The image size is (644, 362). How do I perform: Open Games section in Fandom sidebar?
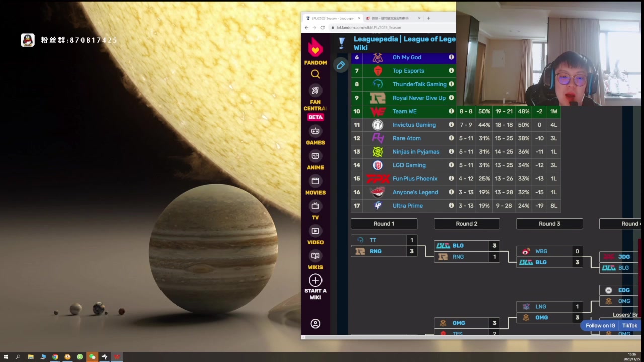point(315,136)
